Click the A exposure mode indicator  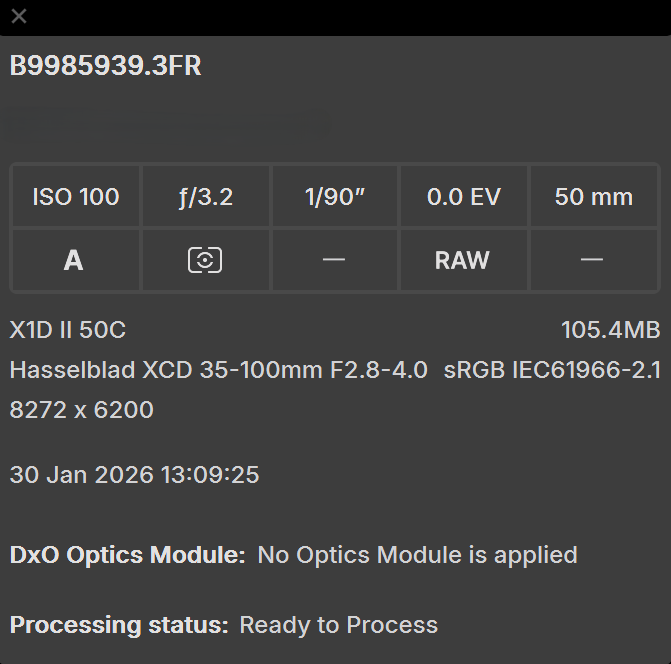[73, 260]
